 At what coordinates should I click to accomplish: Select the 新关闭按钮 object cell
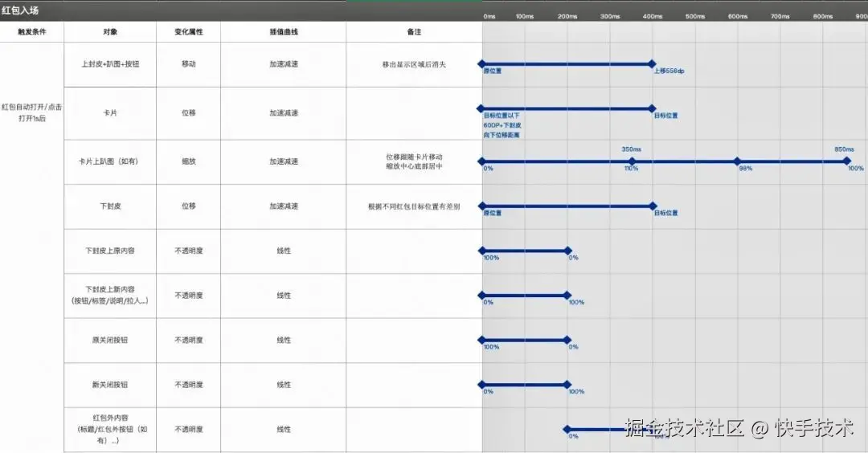click(x=110, y=385)
